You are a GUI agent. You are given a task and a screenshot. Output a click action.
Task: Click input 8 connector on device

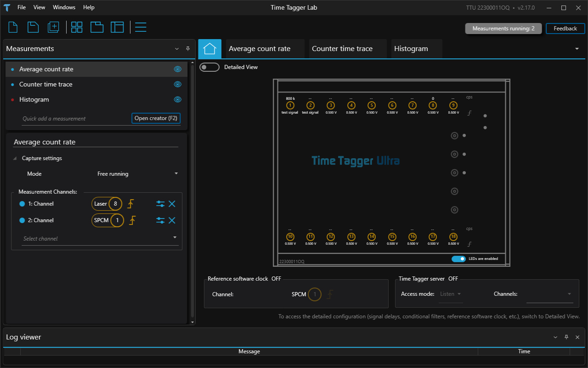click(x=433, y=105)
